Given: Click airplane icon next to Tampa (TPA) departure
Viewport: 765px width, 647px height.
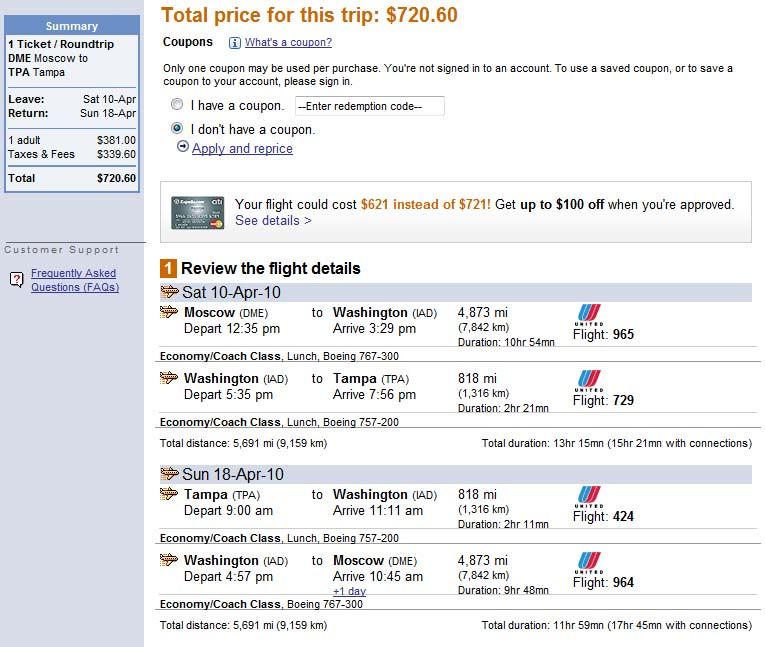Looking at the screenshot, I should click(169, 493).
